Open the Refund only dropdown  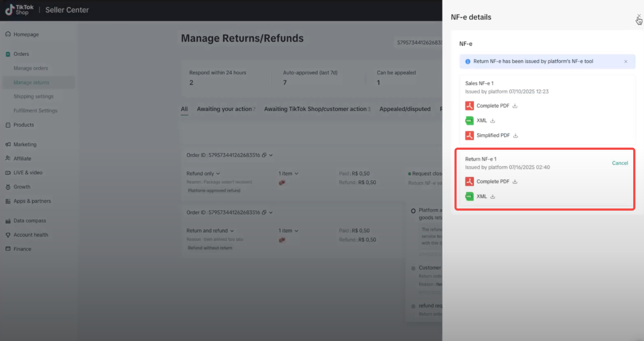pos(203,173)
